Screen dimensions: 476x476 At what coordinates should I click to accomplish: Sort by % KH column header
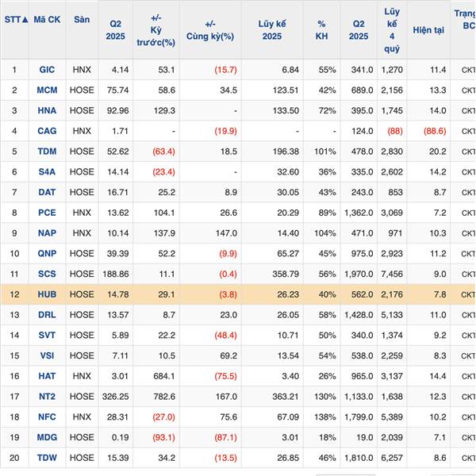click(321, 30)
